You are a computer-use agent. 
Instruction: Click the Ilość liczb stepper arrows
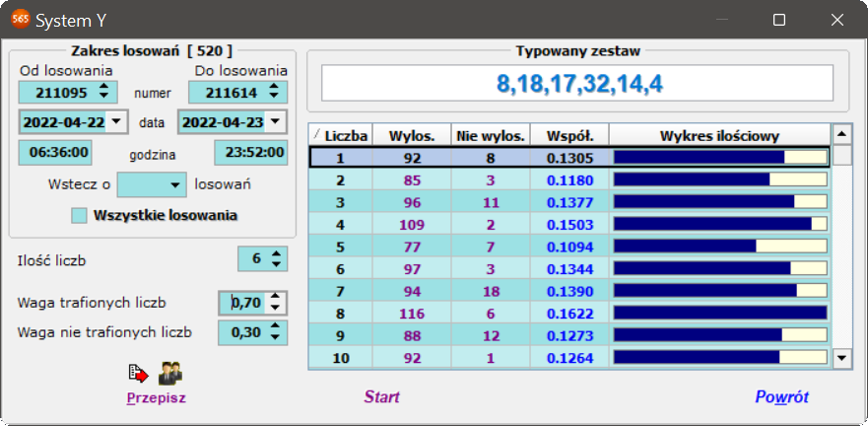point(277,258)
